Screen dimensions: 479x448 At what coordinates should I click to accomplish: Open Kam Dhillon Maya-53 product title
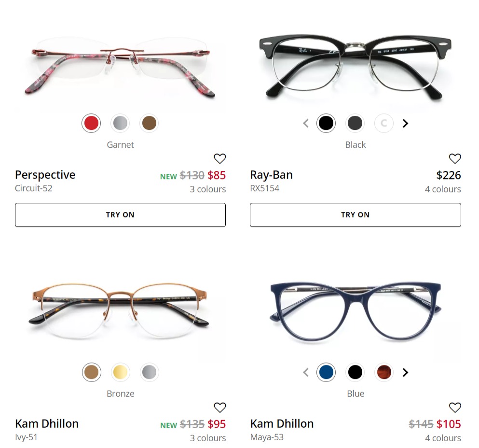pos(282,423)
